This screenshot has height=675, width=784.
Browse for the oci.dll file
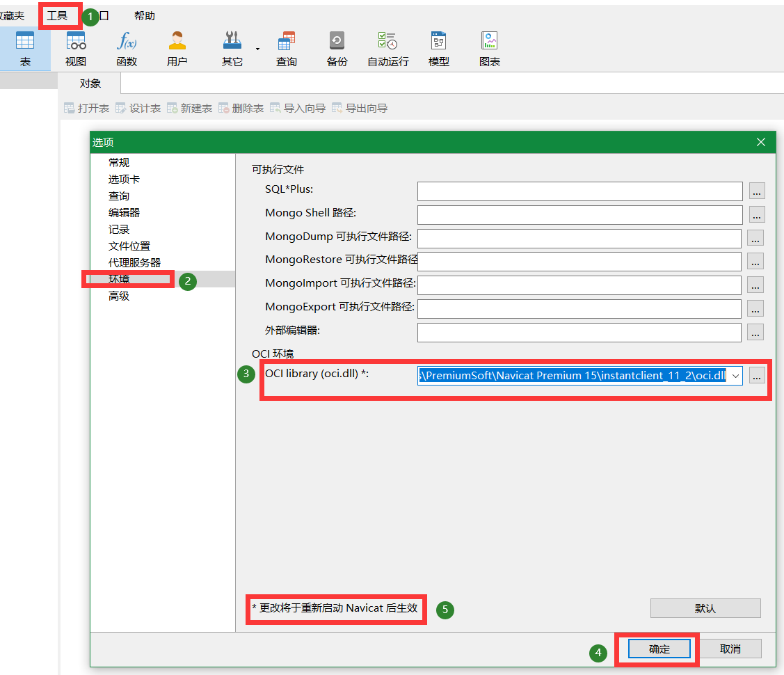[x=757, y=376]
